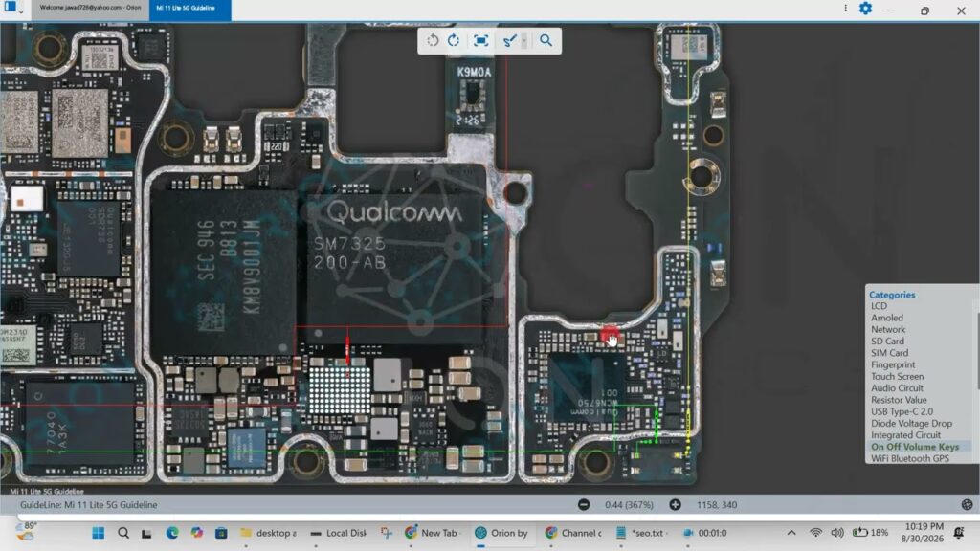The image size is (980, 551).
Task: Open the recorder timer taskbar item
Action: pos(705,533)
